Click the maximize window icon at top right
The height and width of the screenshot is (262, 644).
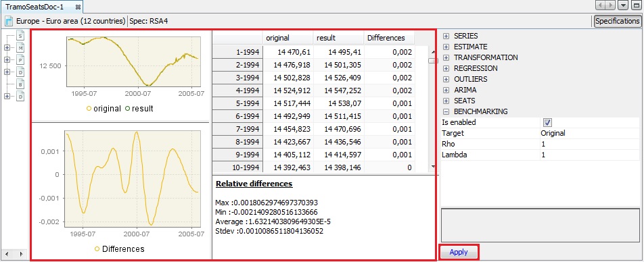point(636,5)
